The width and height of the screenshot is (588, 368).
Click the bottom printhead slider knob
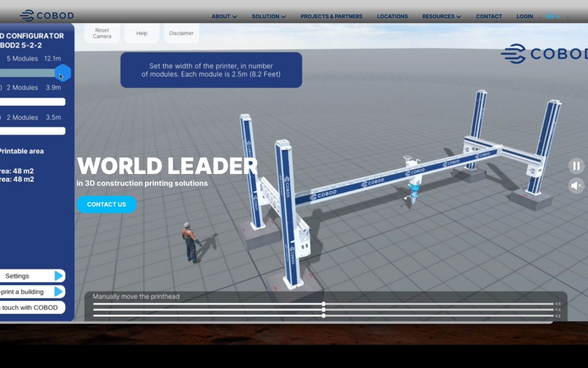(x=323, y=316)
